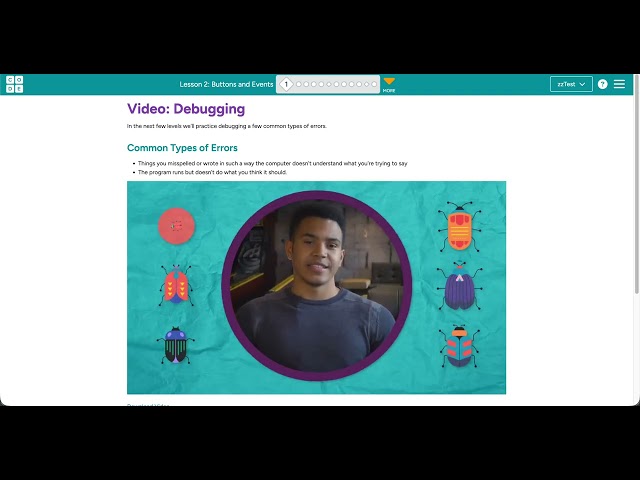The width and height of the screenshot is (640, 480).
Task: Go to the level 2 progress bubble
Action: tap(299, 84)
